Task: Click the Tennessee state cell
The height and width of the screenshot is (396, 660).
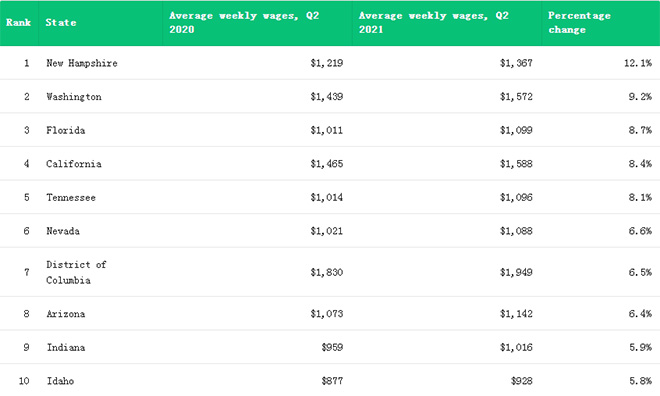Action: pos(71,197)
